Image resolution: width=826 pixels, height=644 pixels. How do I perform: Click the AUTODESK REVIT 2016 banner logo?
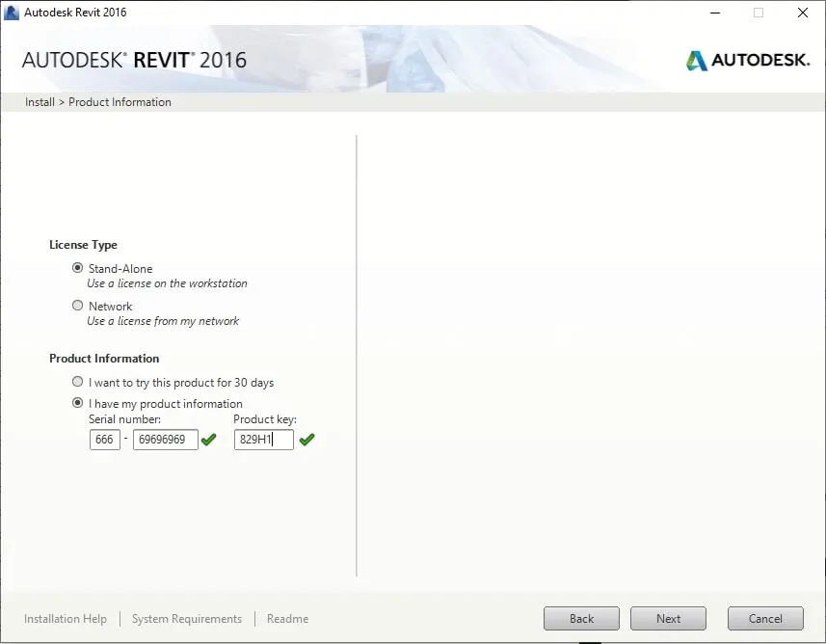tap(135, 59)
